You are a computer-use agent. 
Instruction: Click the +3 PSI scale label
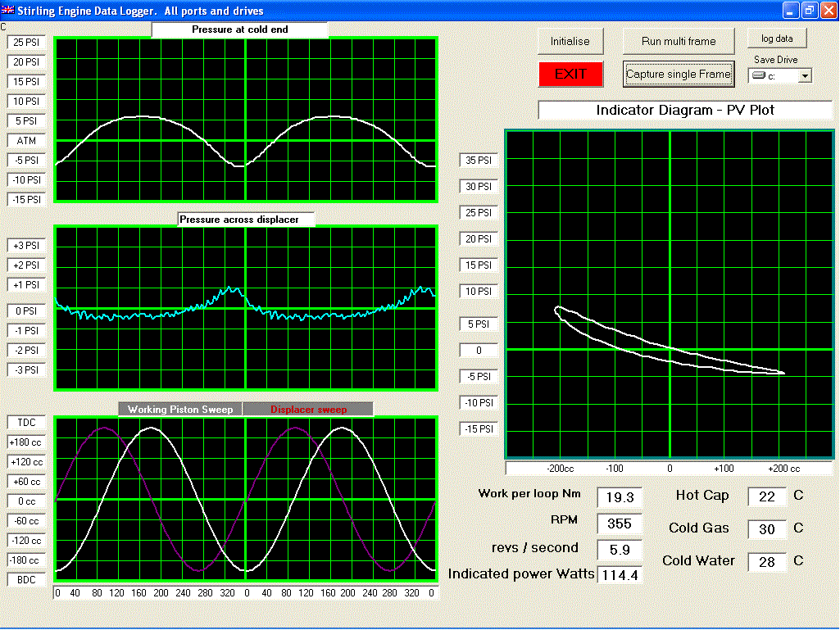26,245
